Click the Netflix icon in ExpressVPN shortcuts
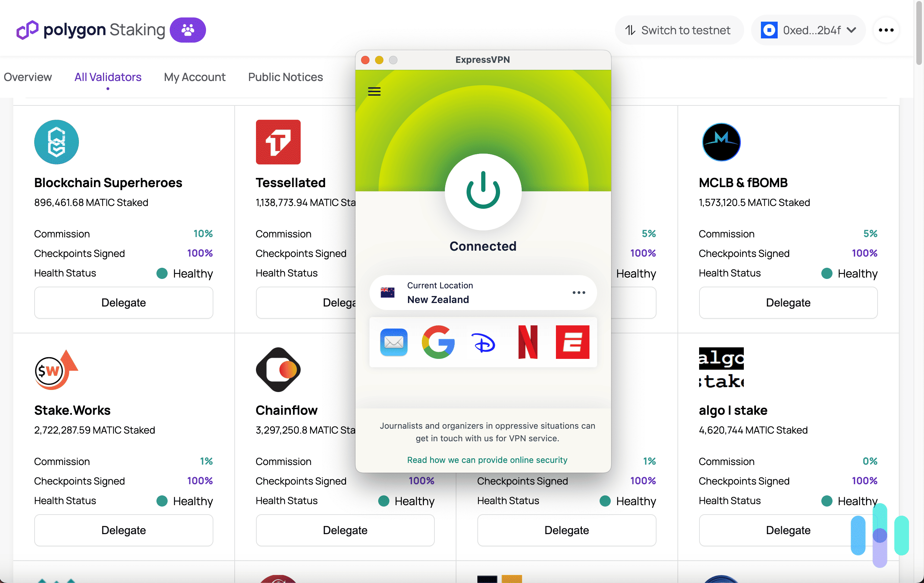Image resolution: width=924 pixels, height=583 pixels. point(528,341)
